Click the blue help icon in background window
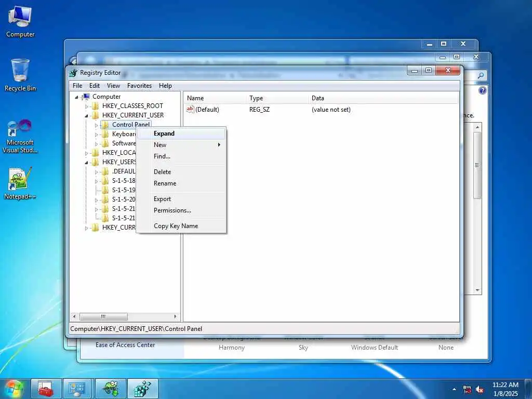Screen dimensions: 532x399 [x=483, y=90]
